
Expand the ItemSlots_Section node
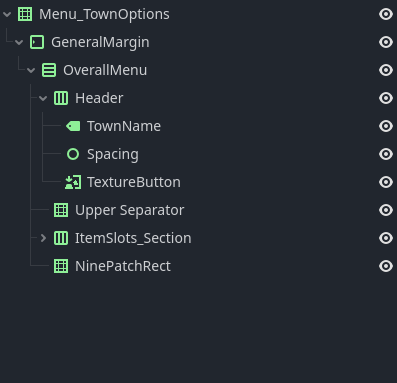(x=43, y=238)
